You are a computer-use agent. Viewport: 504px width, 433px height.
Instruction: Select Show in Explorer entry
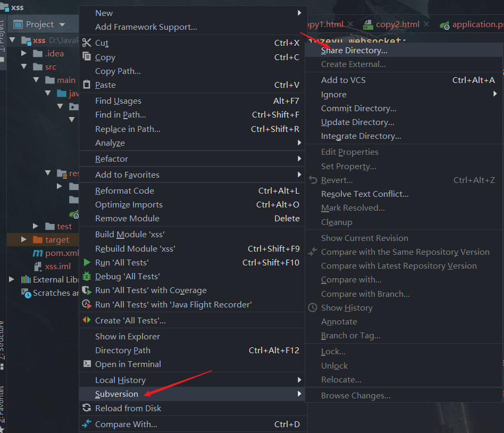192,337
